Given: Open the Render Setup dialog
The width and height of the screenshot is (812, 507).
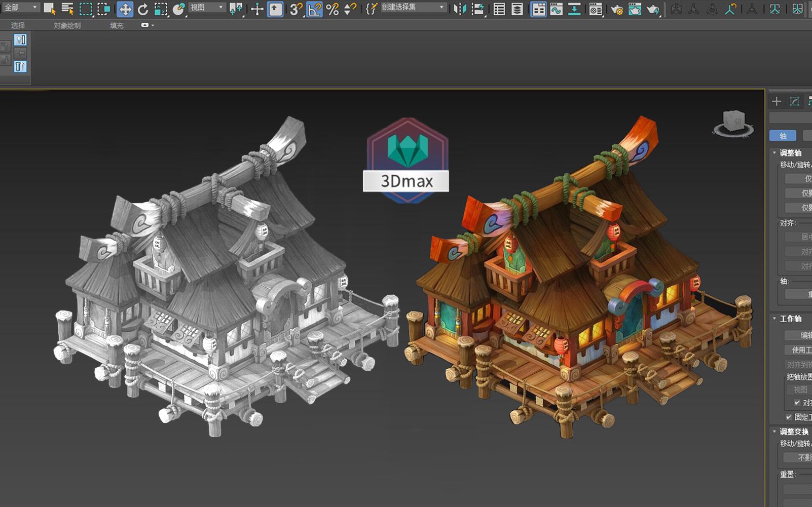Looking at the screenshot, I should pyautogui.click(x=617, y=9).
